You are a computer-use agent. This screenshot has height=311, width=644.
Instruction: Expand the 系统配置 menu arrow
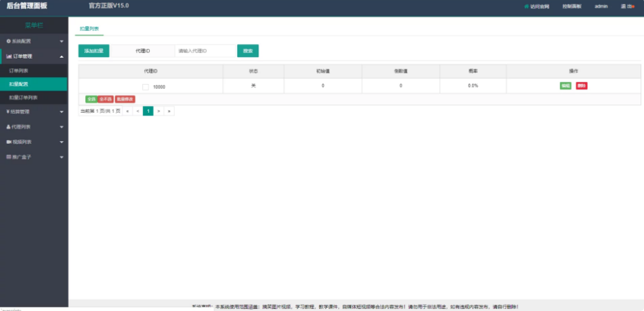[61, 41]
